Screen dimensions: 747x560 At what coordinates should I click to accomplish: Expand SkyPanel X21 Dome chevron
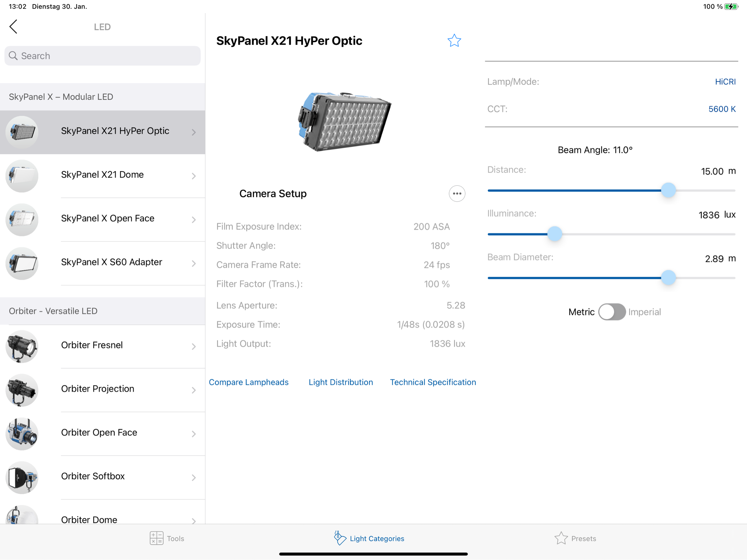194,176
